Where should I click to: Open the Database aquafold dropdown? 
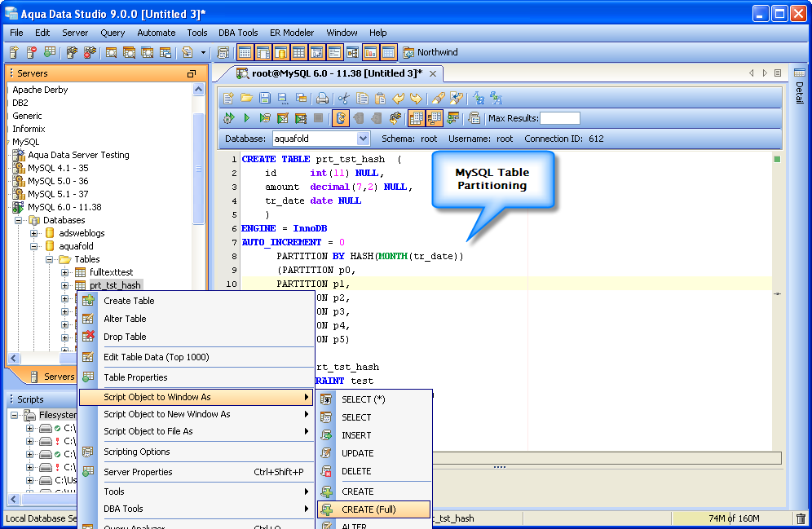(x=363, y=139)
